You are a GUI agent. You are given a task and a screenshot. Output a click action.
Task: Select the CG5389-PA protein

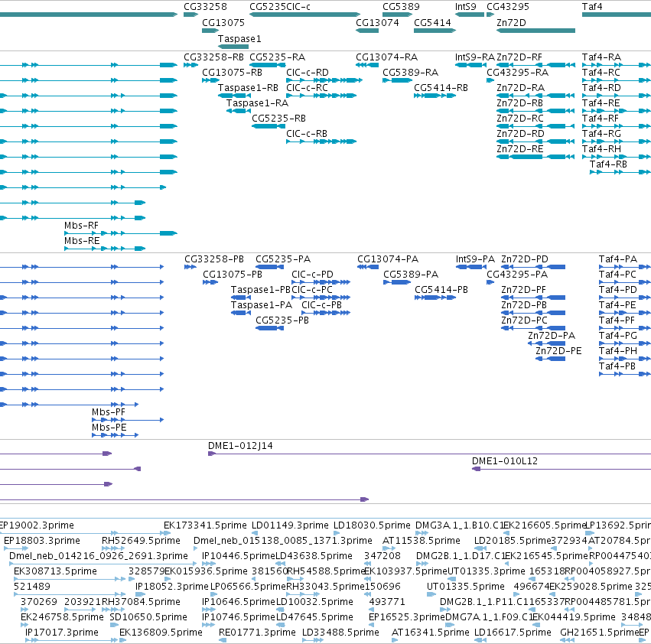coord(397,282)
